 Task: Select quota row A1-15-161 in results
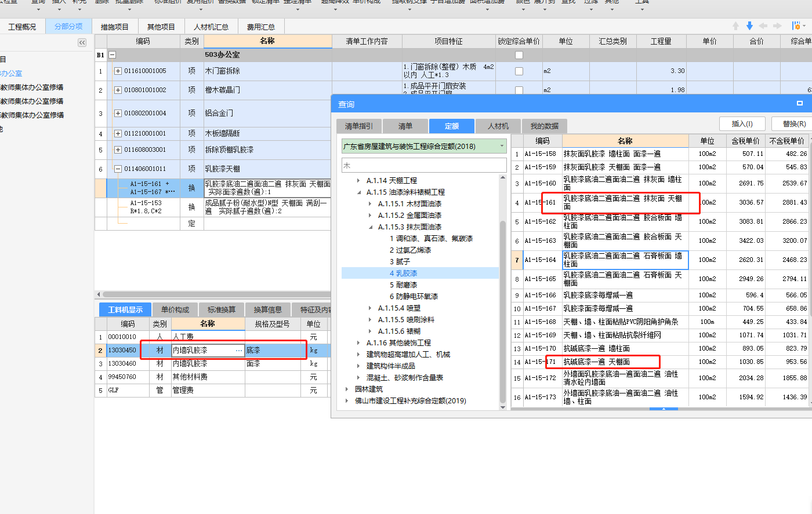(662, 202)
